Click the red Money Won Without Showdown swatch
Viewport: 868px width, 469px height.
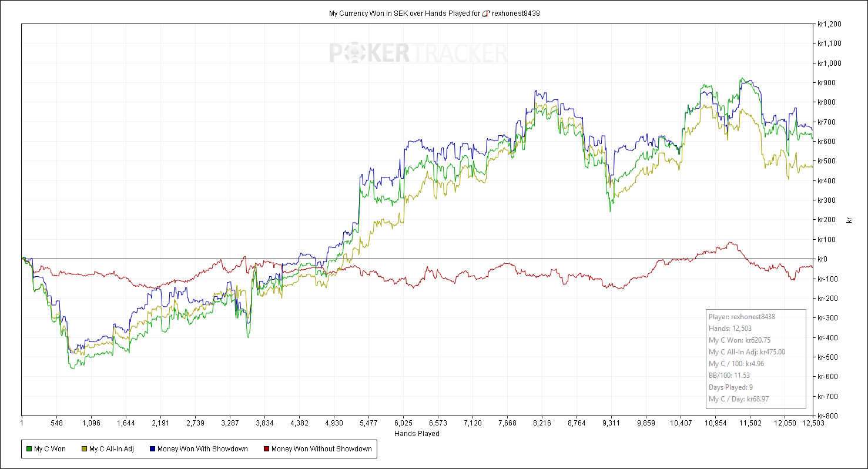266,449
